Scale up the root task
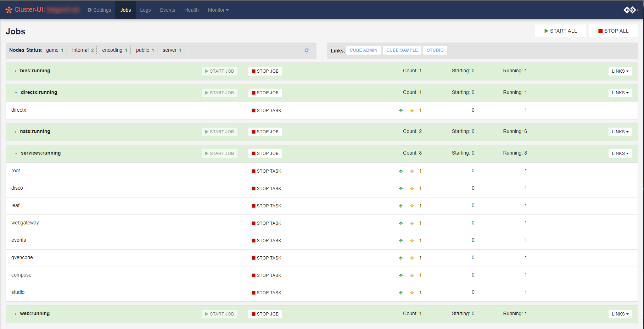Viewport: 644px width, 329px height. click(x=401, y=171)
